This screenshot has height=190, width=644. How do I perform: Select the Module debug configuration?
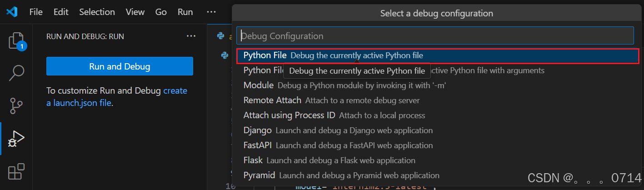[x=438, y=85]
